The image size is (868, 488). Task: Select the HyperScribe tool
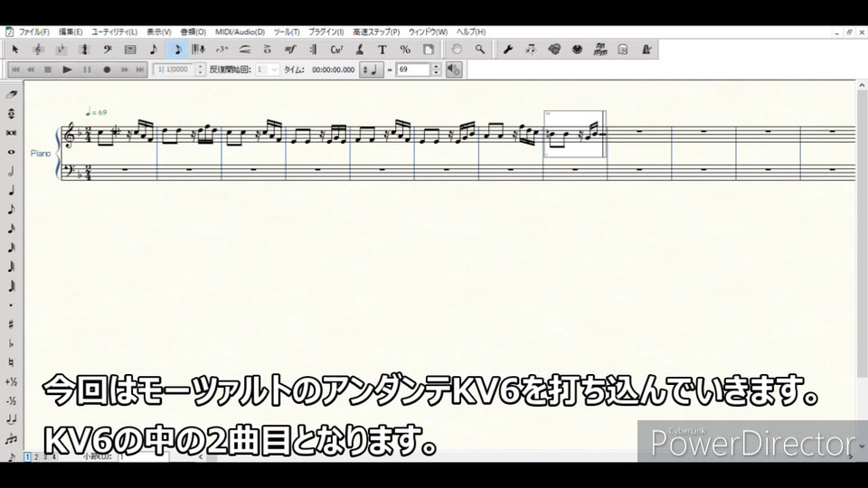199,50
